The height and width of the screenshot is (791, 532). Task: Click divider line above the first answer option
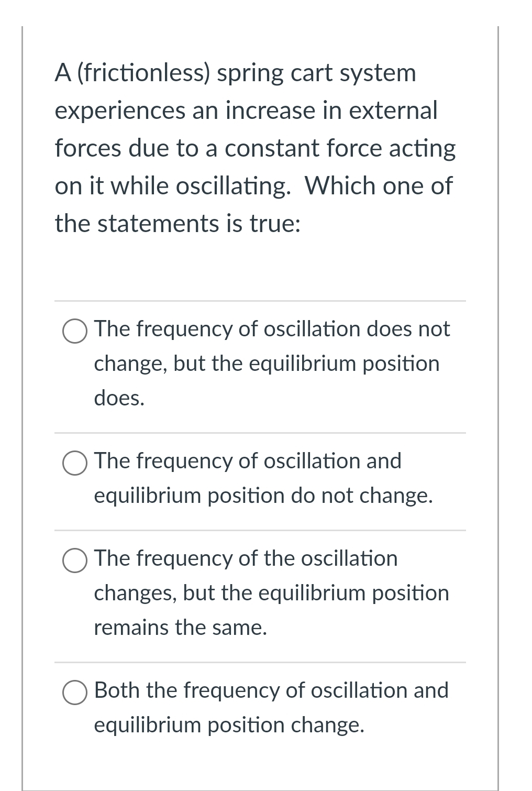pos(260,301)
